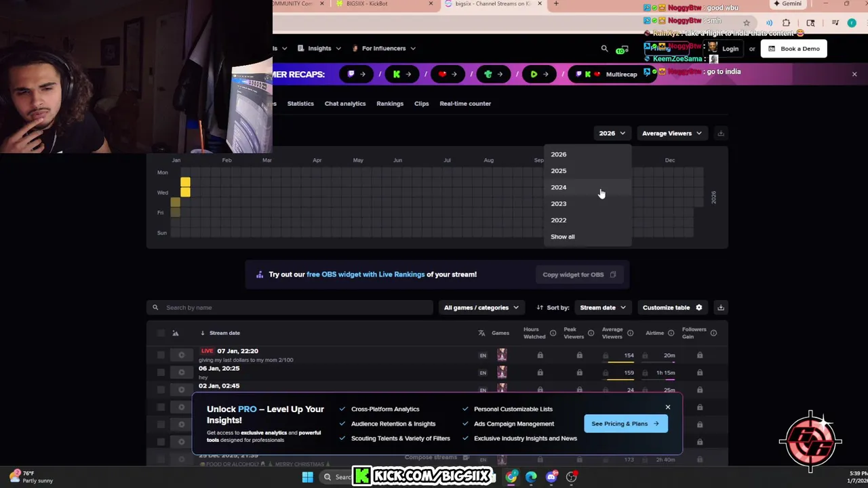Open browser extensions puzzle icon
Viewport: 868px width, 488px height.
pos(786,23)
